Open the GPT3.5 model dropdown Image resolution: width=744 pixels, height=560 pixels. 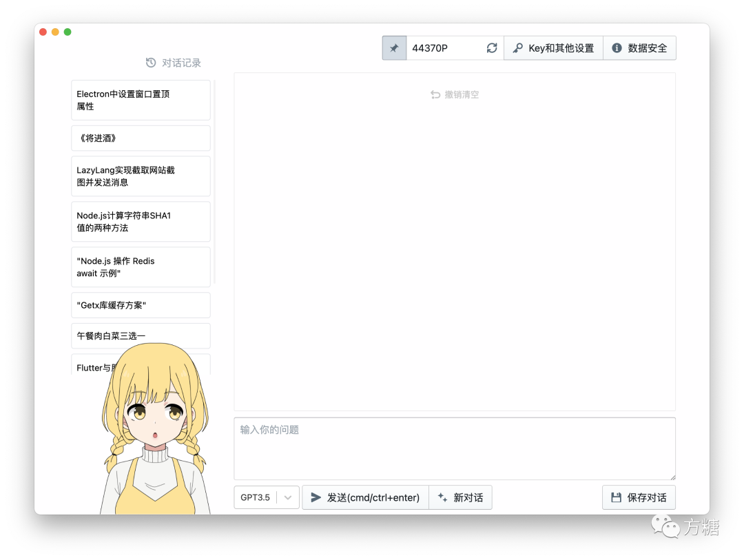coord(266,497)
